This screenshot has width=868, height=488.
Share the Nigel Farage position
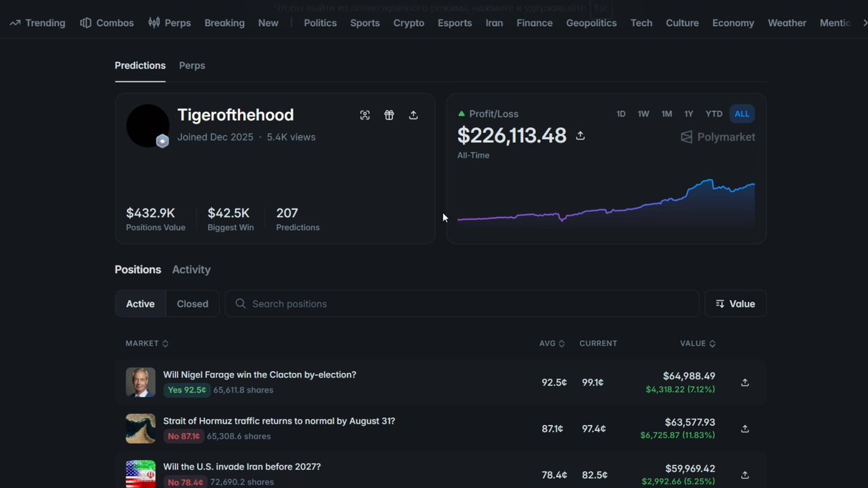click(x=745, y=382)
